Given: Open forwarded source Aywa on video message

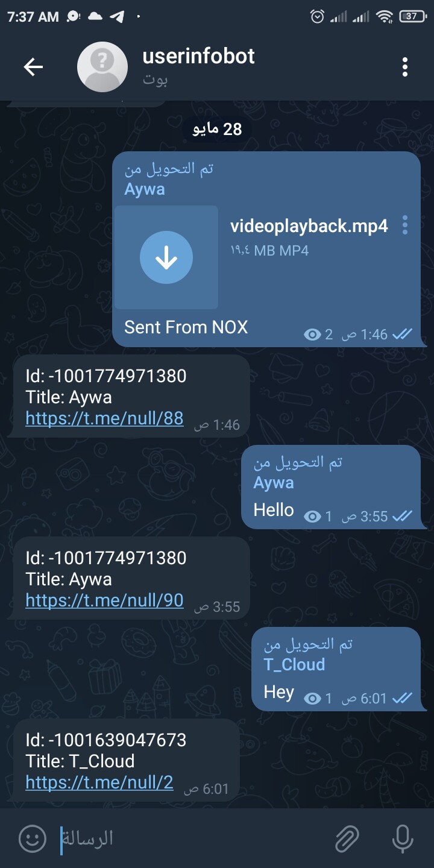Looking at the screenshot, I should [x=145, y=189].
